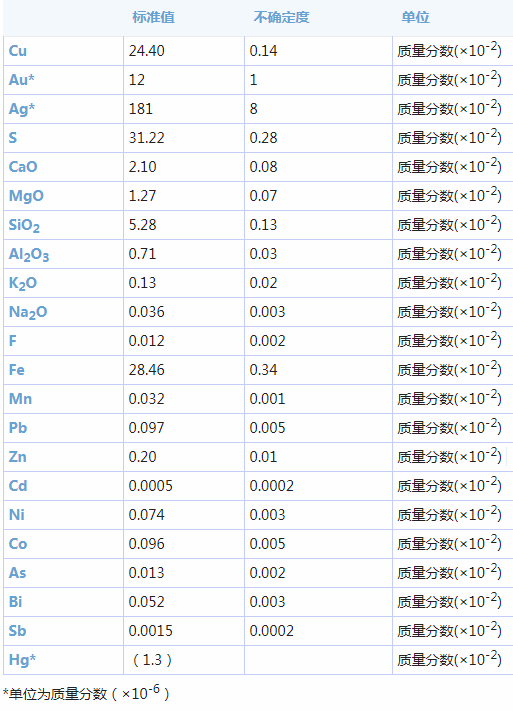Click the Cd standard value 0.0005

(151, 486)
